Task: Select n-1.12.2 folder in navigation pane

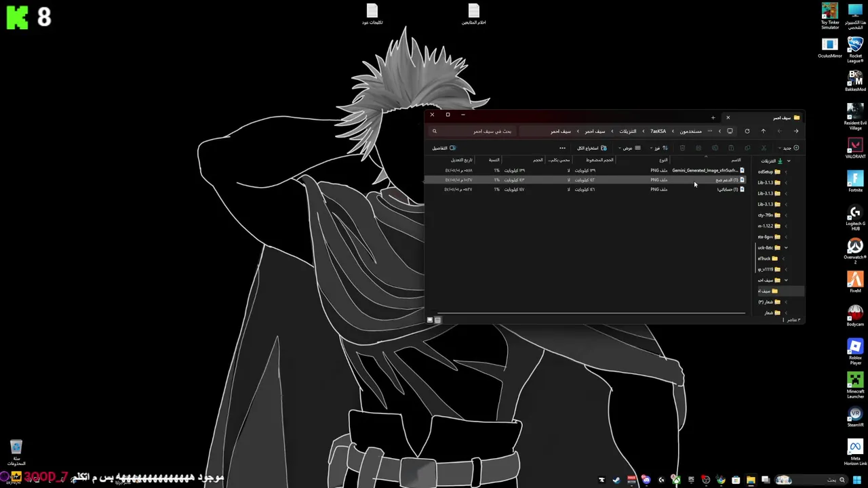Action: click(770, 226)
